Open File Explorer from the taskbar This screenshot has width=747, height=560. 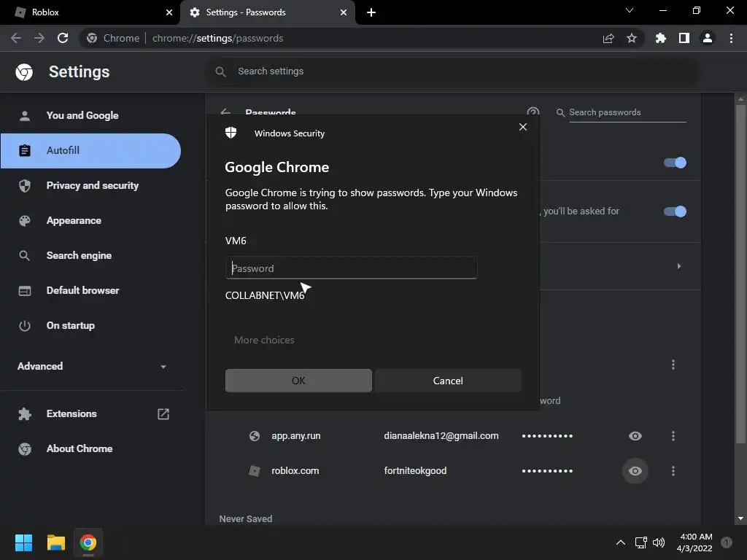coord(55,542)
